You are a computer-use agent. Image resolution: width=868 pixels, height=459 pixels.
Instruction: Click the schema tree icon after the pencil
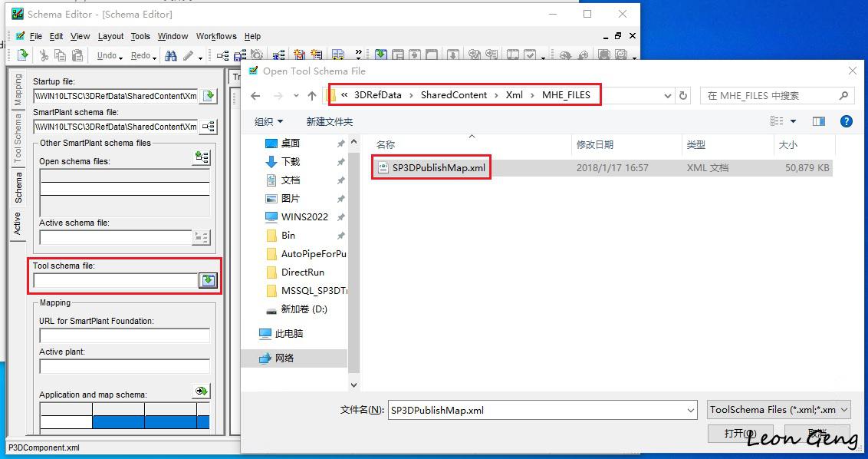(x=222, y=55)
